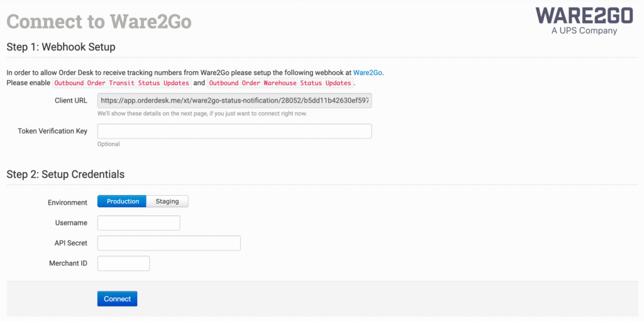Image resolution: width=644 pixels, height=321 pixels.
Task: Click the Environment label
Action: point(67,202)
